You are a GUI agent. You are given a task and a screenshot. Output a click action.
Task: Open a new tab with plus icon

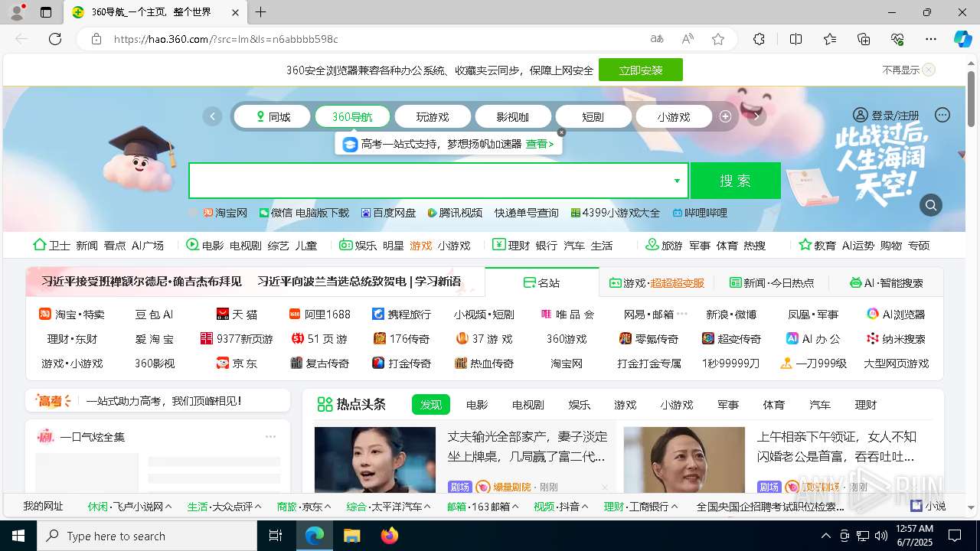point(260,12)
